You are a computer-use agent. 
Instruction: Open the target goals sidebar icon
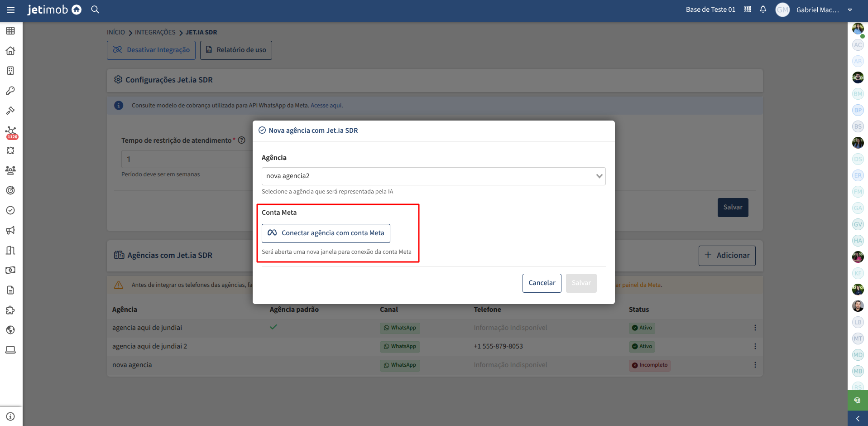[x=10, y=190]
